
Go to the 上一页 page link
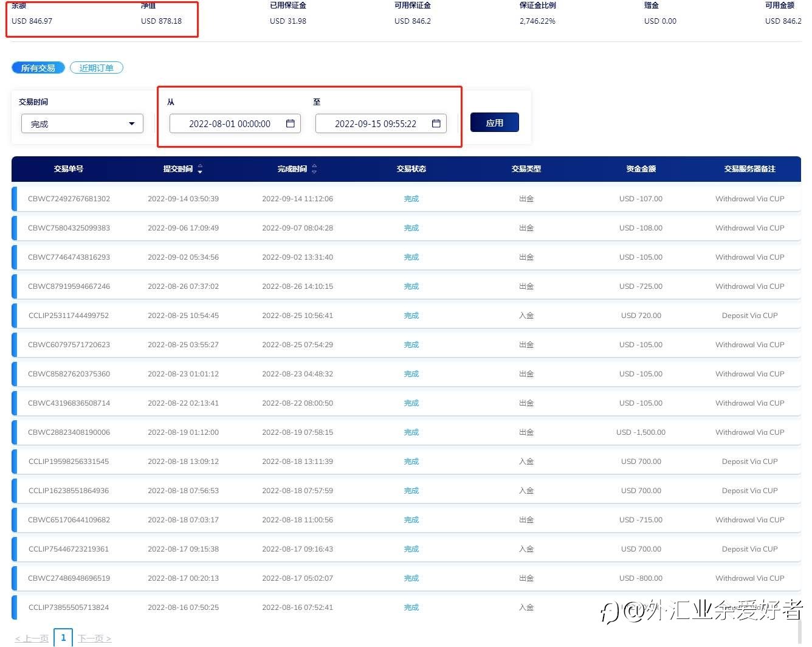pos(32,638)
